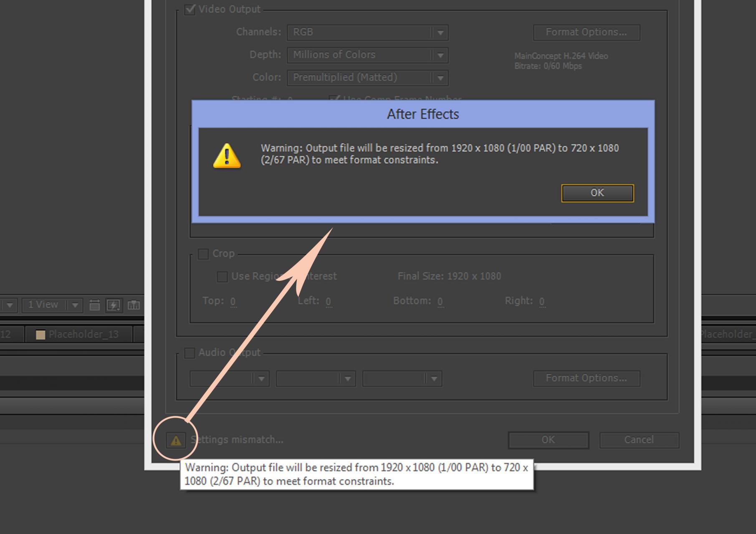Click the Settings mismatch warning icon
This screenshot has height=534, width=756.
click(x=176, y=440)
